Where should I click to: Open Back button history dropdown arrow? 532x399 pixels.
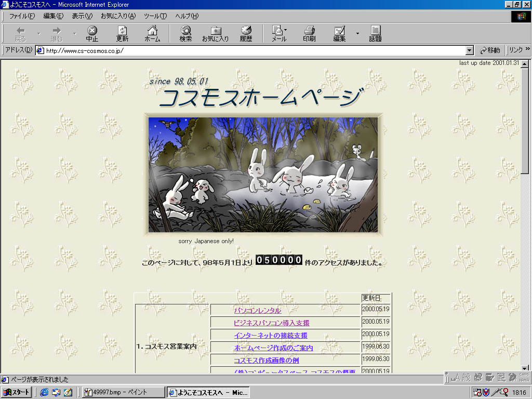(x=38, y=34)
